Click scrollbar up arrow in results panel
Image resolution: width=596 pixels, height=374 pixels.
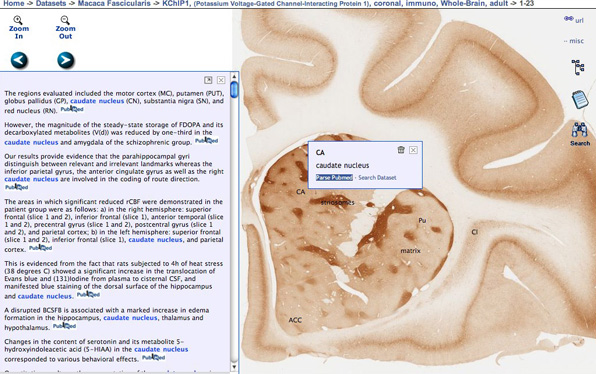click(234, 76)
